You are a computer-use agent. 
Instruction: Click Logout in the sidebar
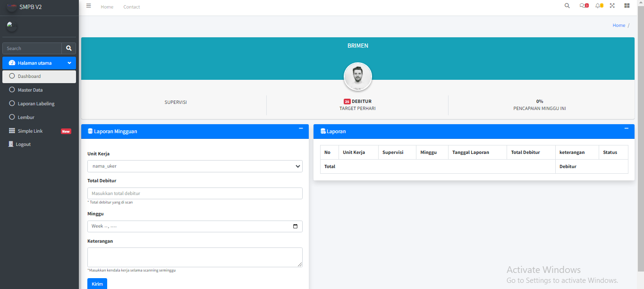tap(23, 144)
